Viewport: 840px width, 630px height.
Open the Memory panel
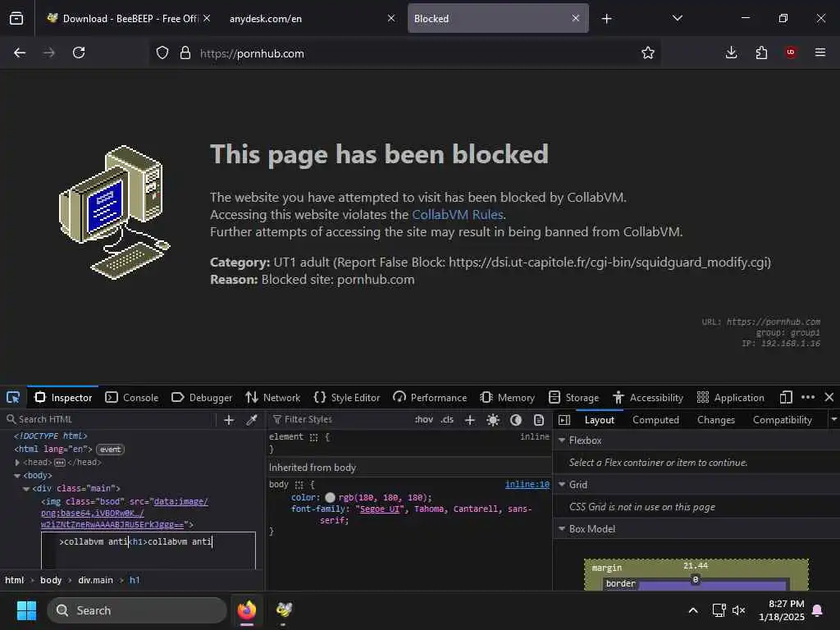(x=507, y=398)
